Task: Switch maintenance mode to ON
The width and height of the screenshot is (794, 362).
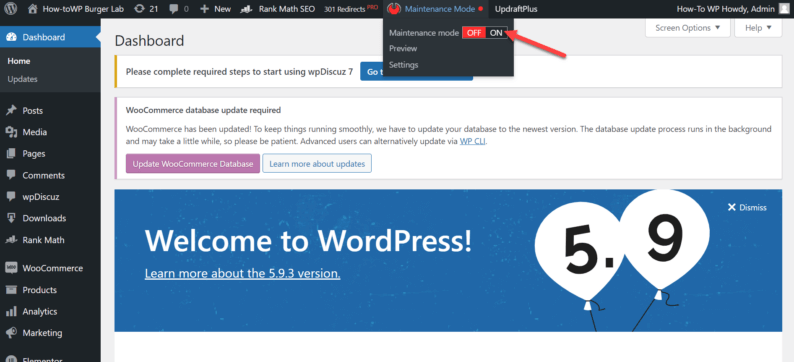Action: [x=496, y=33]
